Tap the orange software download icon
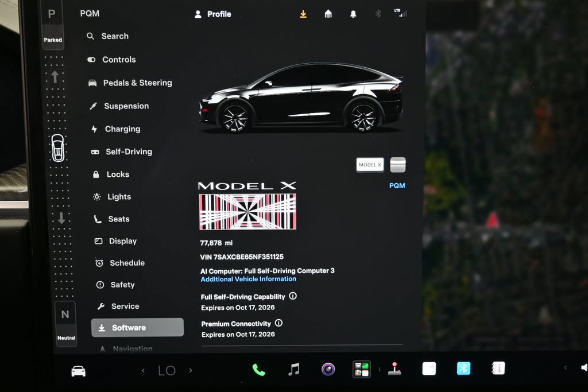This screenshot has height=392, width=588. [303, 14]
